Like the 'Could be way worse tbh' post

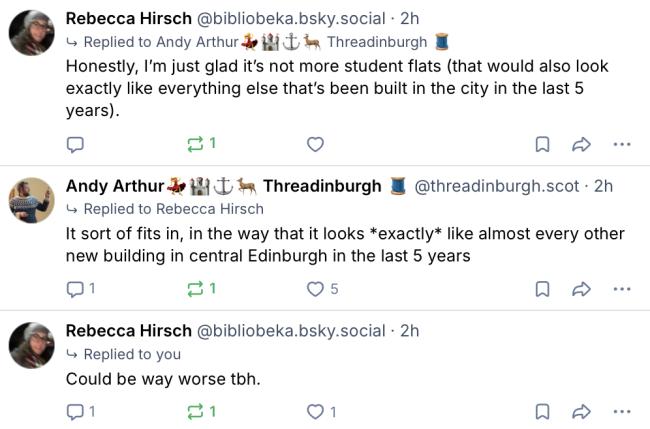pos(315,411)
